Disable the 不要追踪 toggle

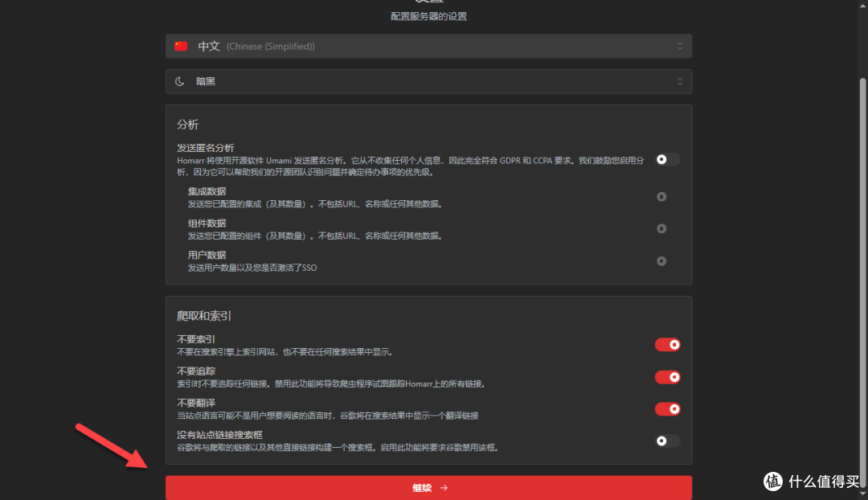click(x=667, y=377)
